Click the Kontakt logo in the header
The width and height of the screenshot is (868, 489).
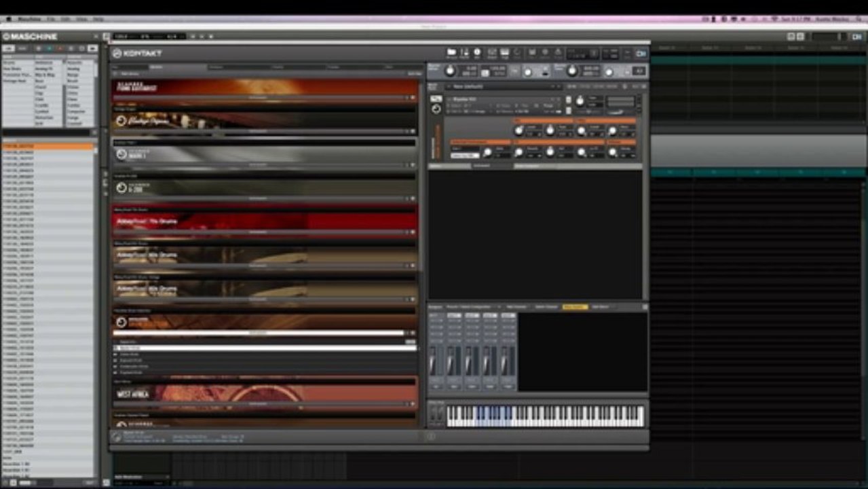pos(138,53)
